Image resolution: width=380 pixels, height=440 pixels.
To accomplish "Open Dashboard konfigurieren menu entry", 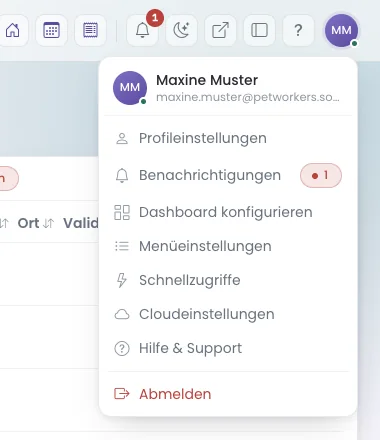I will [228, 212].
